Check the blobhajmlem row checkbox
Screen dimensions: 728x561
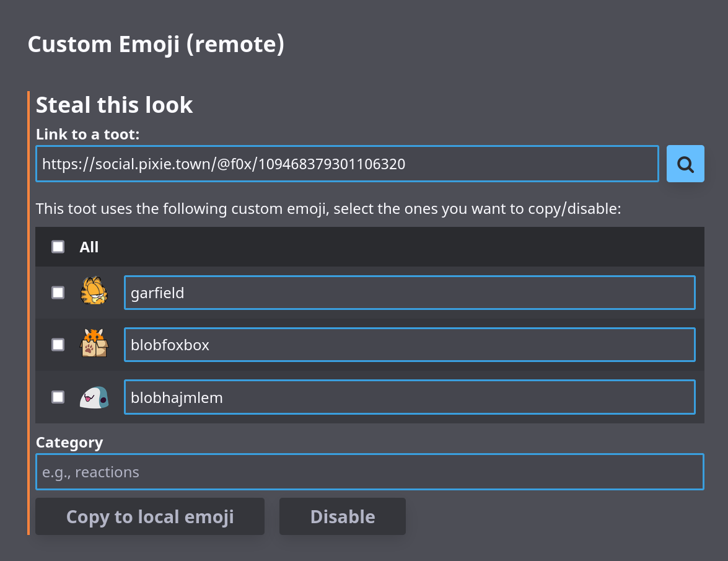point(58,397)
